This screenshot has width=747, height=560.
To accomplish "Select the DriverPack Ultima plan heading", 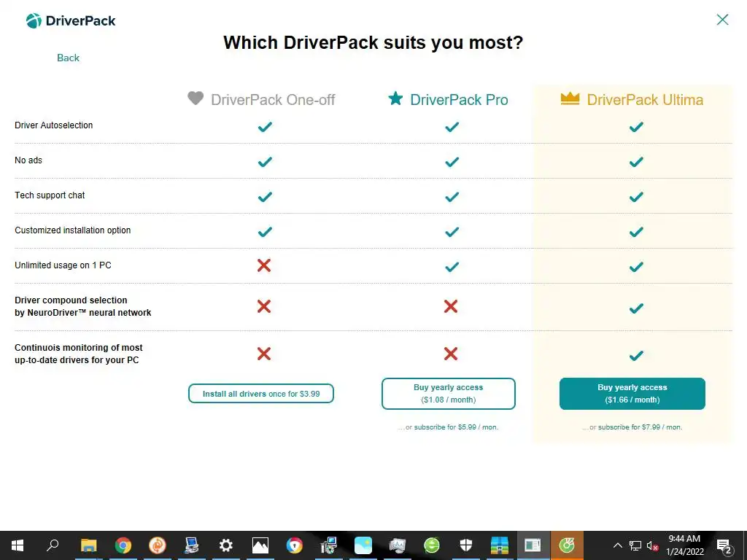I will pyautogui.click(x=645, y=99).
